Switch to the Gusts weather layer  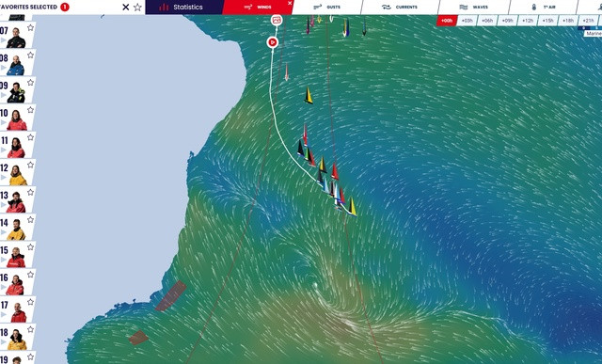(x=326, y=7)
